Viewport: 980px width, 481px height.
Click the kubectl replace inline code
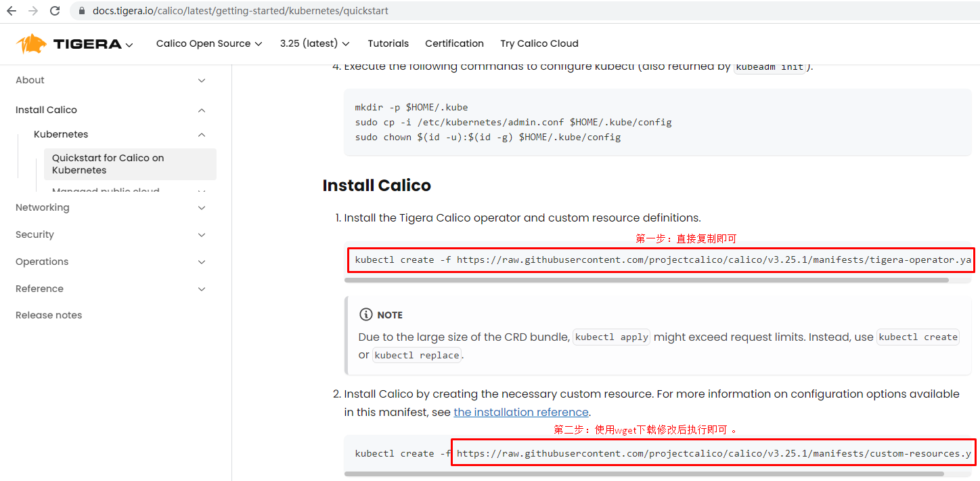point(417,355)
